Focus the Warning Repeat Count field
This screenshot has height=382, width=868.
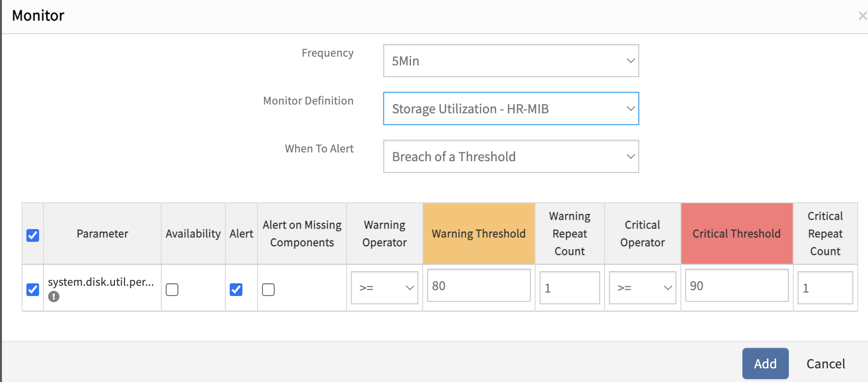pyautogui.click(x=569, y=288)
